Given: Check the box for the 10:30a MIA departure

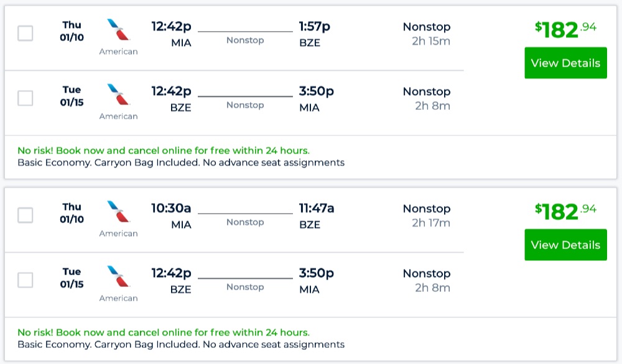Looking at the screenshot, I should pyautogui.click(x=26, y=216).
